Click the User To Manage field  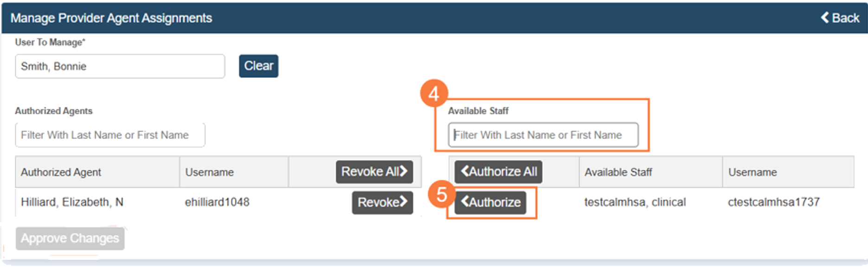click(x=120, y=66)
